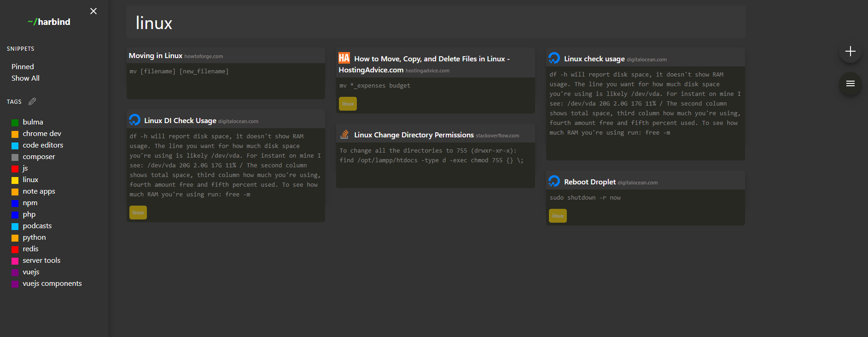Viewport: 868px width, 337px height.
Task: Click the 'mv [filename] [new_filename]' code text
Action: [179, 71]
